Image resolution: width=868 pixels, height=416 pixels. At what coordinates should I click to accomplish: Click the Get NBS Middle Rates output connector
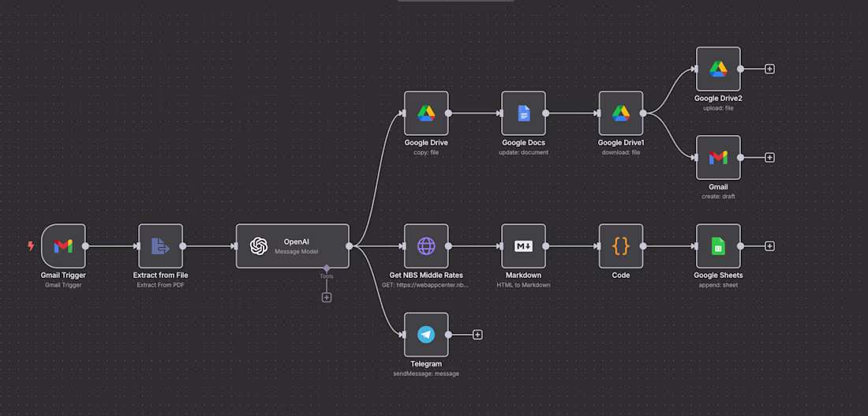point(448,246)
